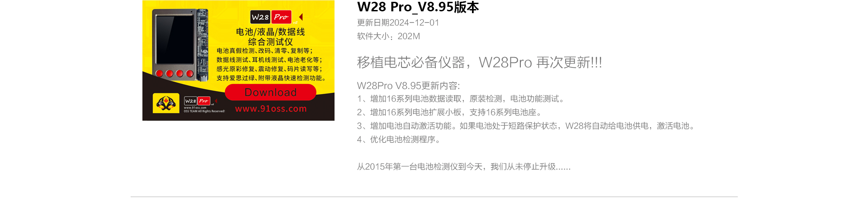Select update item 1 about 16 series battery reading
The width and height of the screenshot is (868, 212).
click(461, 99)
